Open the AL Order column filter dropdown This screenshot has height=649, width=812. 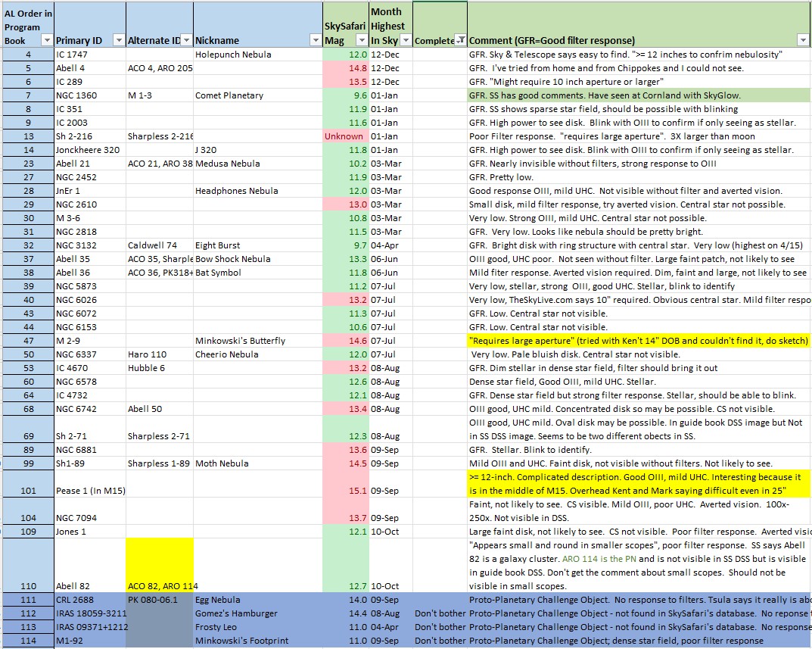(46, 40)
